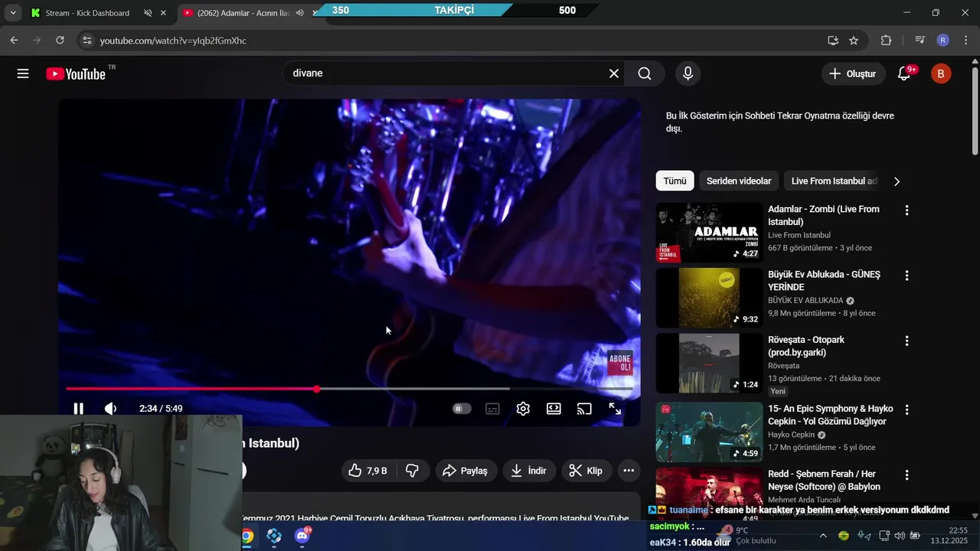Open Discord from the taskbar
The width and height of the screenshot is (980, 551).
(x=303, y=536)
